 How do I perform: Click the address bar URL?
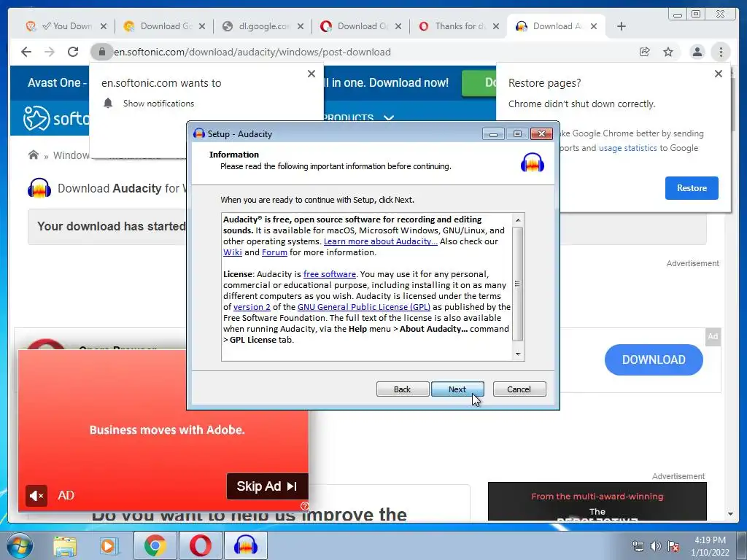click(x=252, y=52)
